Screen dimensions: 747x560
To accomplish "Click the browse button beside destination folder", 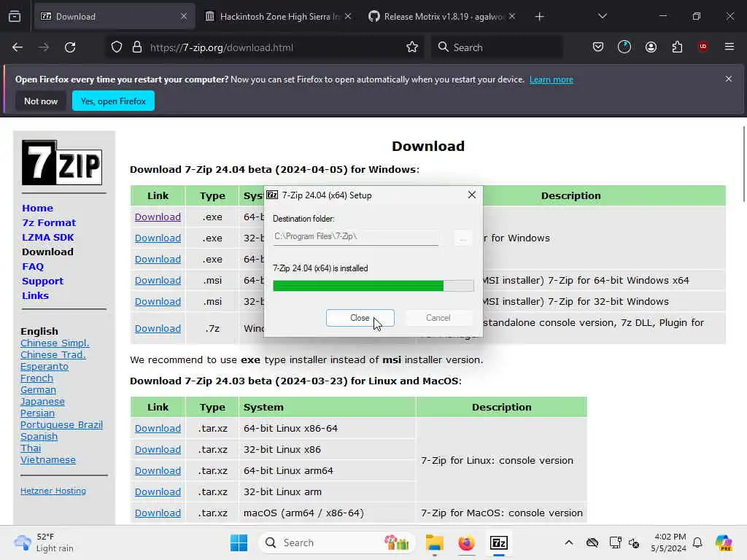I will pyautogui.click(x=462, y=237).
